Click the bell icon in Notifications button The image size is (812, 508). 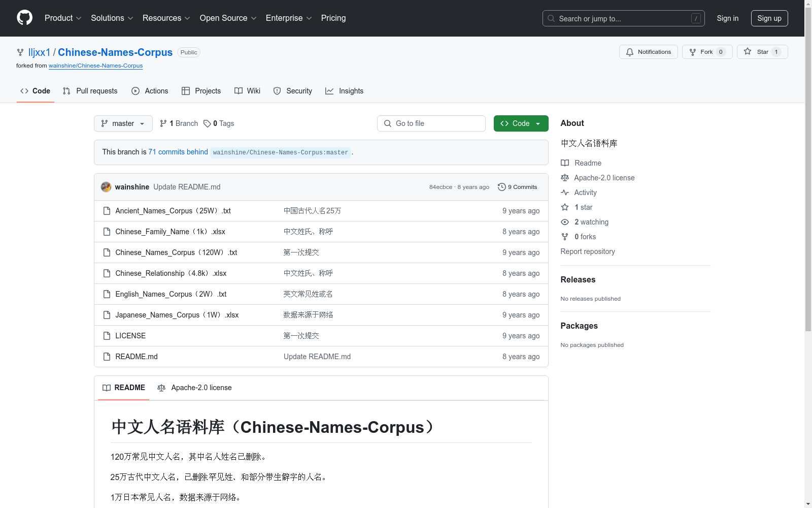[x=630, y=52]
